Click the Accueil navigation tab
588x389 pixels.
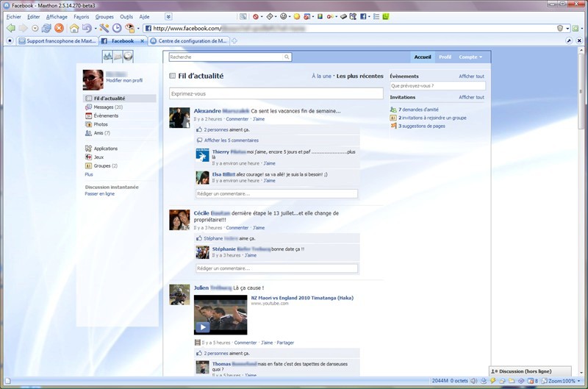tap(422, 57)
